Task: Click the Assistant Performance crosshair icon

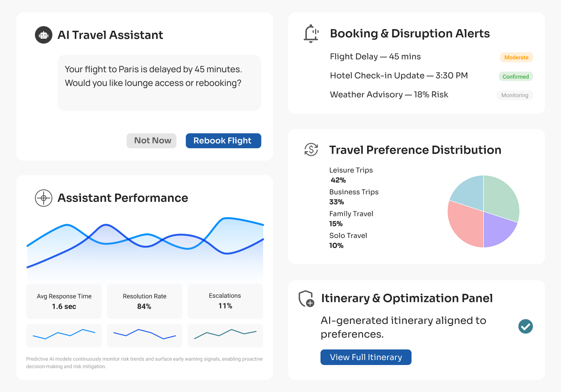Action: (44, 198)
